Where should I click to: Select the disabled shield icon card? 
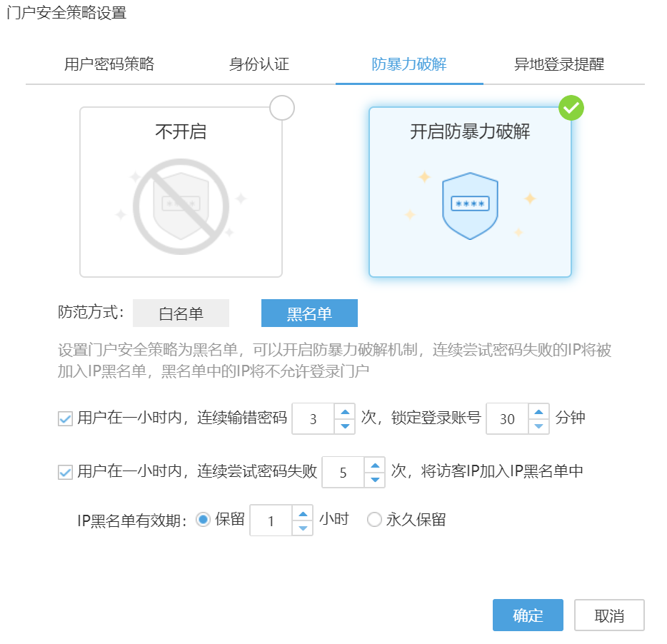coord(181,191)
